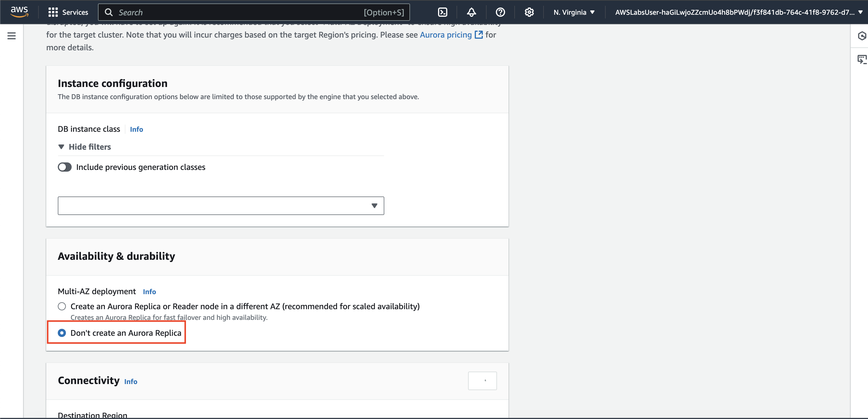This screenshot has width=868, height=419.
Task: Select Don't create an Aurora Replica
Action: click(x=62, y=333)
